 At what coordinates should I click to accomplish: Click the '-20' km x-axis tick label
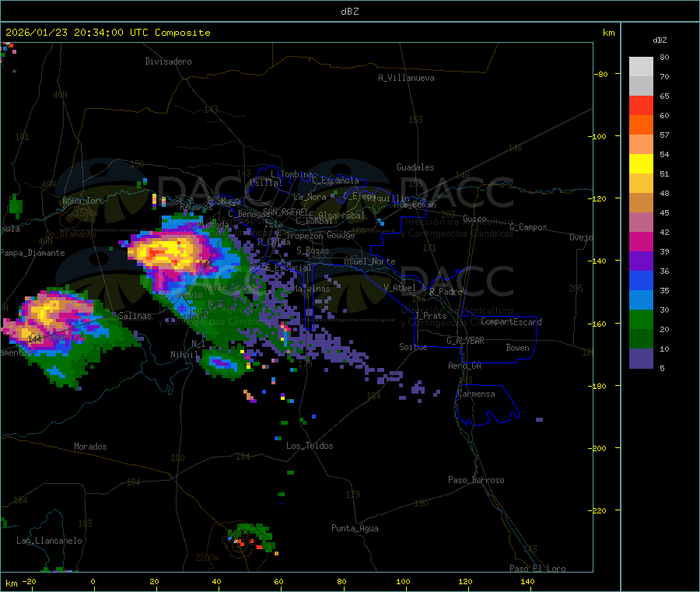pos(30,581)
